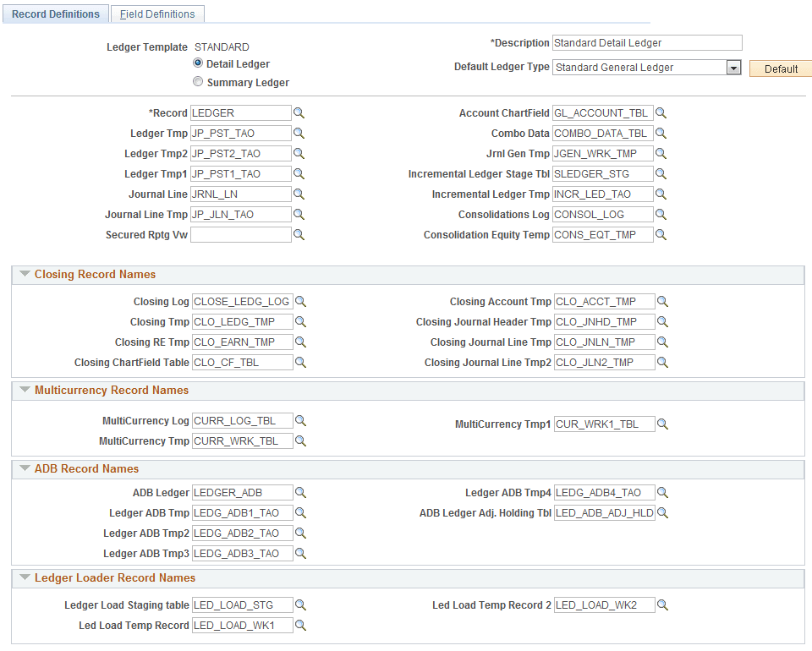Click the Account ChartField lookup icon

click(x=661, y=112)
